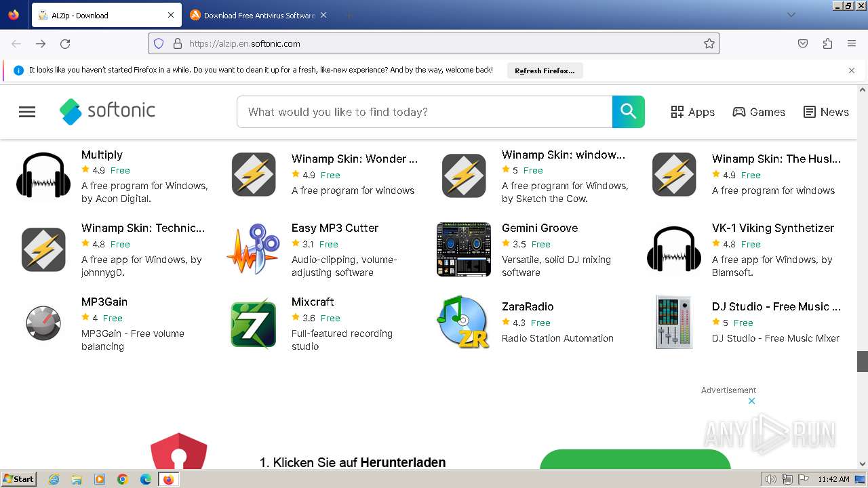Open the Winamp Skin: Technic icon
Screen dimensions: 868x488
pyautogui.click(x=43, y=249)
